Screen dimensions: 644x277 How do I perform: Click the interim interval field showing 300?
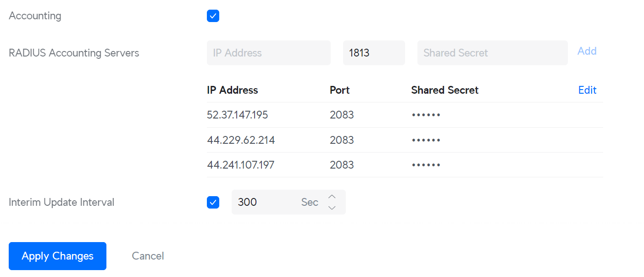(x=264, y=202)
